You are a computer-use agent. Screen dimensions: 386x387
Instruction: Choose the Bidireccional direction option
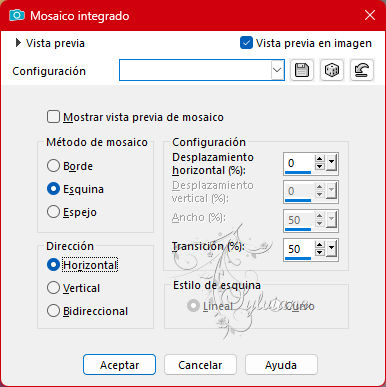[x=53, y=311]
